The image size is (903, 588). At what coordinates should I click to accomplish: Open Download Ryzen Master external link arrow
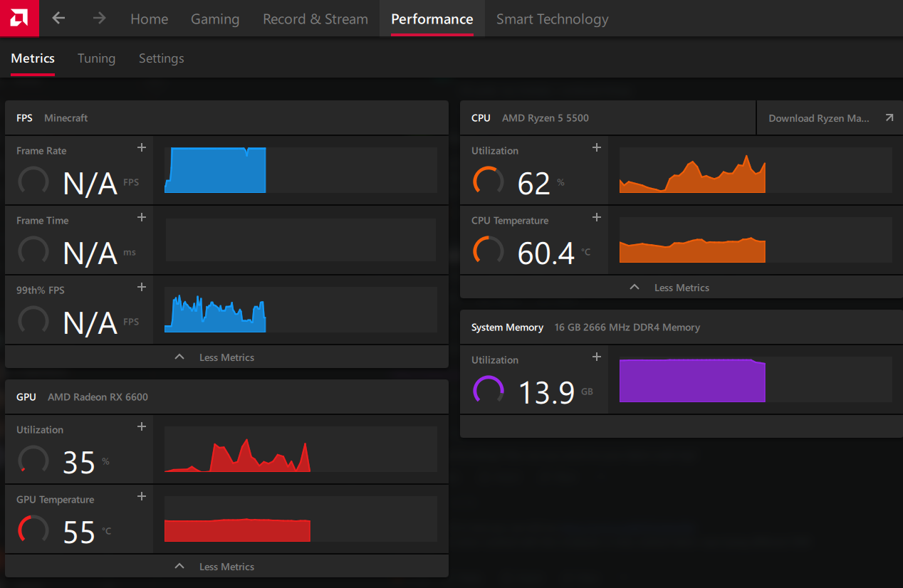[x=889, y=118]
